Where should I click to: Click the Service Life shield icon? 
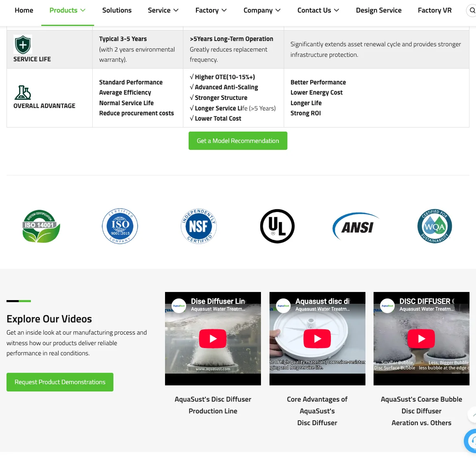pyautogui.click(x=23, y=45)
